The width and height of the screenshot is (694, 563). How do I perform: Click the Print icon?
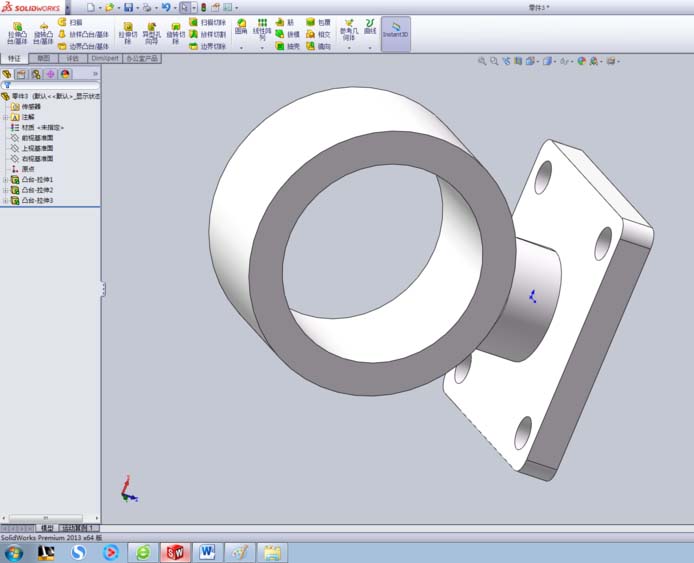click(x=147, y=8)
